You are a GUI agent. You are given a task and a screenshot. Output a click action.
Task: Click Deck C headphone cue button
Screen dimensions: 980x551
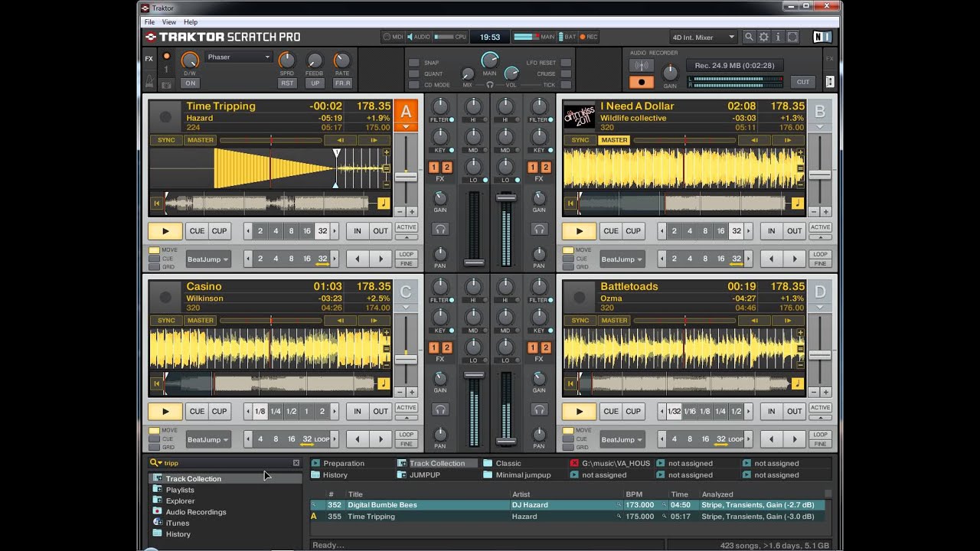click(x=440, y=409)
